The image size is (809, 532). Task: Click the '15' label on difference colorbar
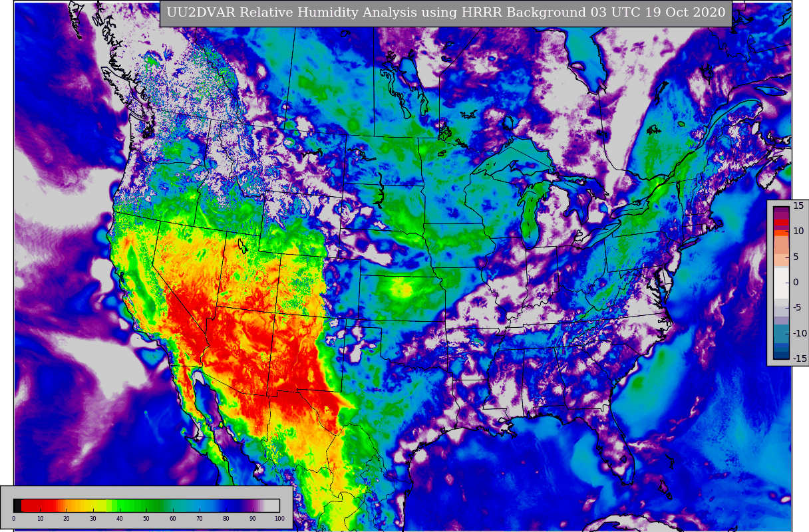798,205
